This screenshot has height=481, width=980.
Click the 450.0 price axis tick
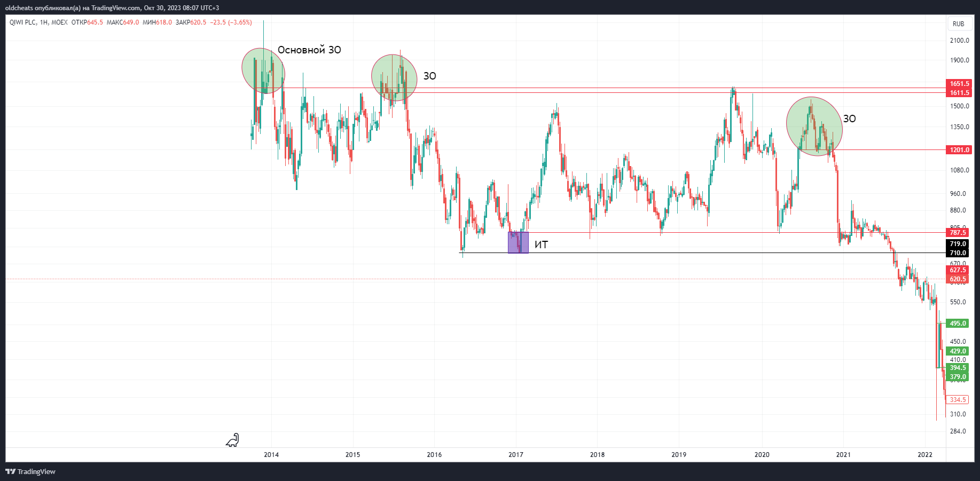pyautogui.click(x=958, y=342)
